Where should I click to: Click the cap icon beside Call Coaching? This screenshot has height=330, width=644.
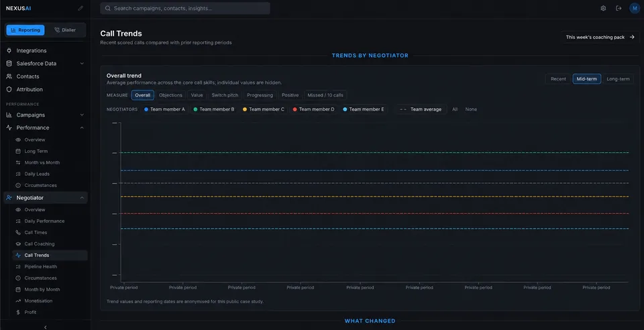(18, 243)
